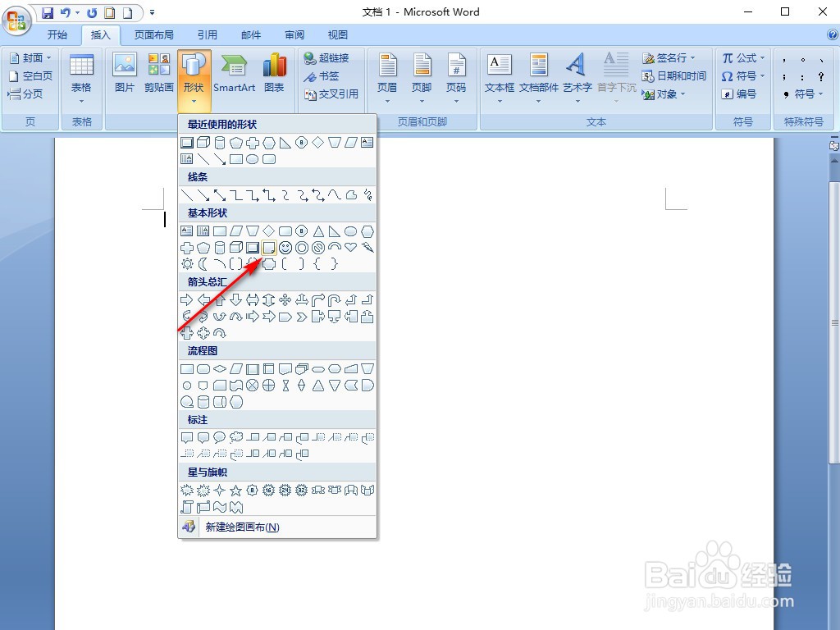840x630 pixels.
Task: Insert date and time with 日期和时间
Action: [674, 76]
